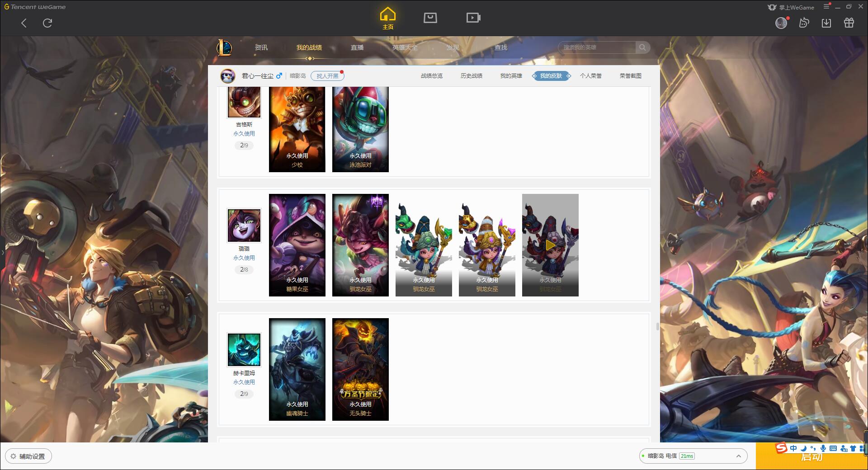Screen dimensions: 868x470
Task: Expand the left sidebar collapse arrow
Action: tap(2, 252)
